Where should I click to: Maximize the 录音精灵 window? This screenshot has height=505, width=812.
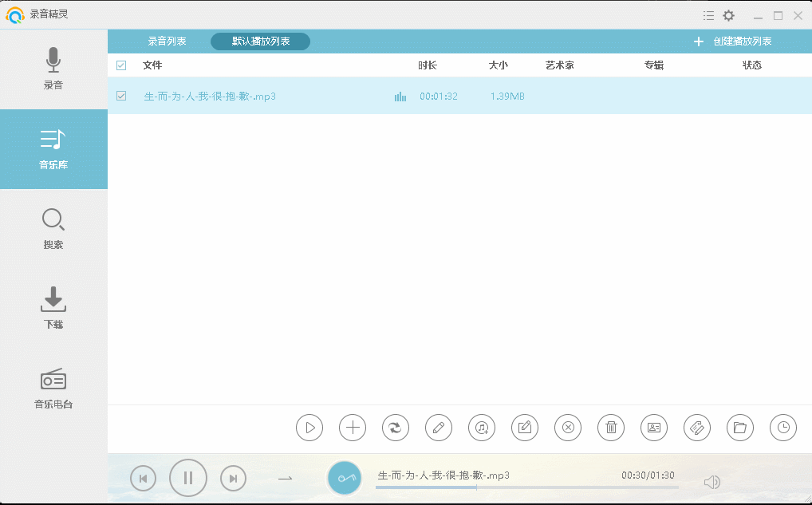[x=778, y=16]
